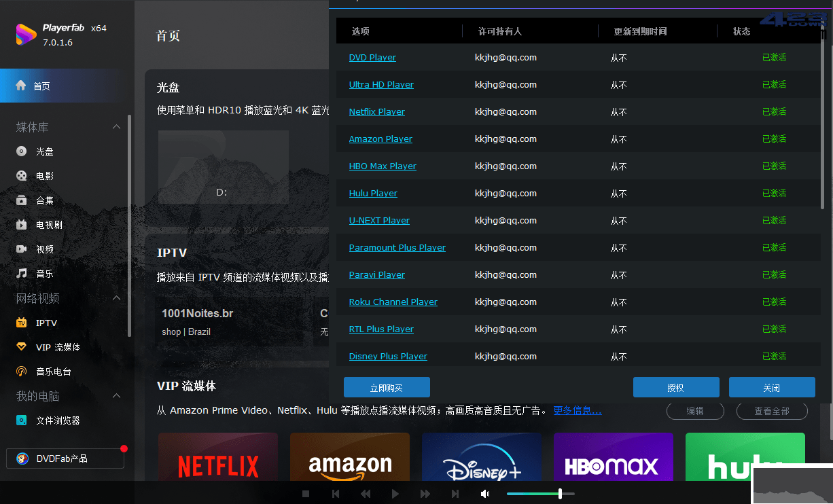
Task: Click the 选项 column header
Action: 361,31
